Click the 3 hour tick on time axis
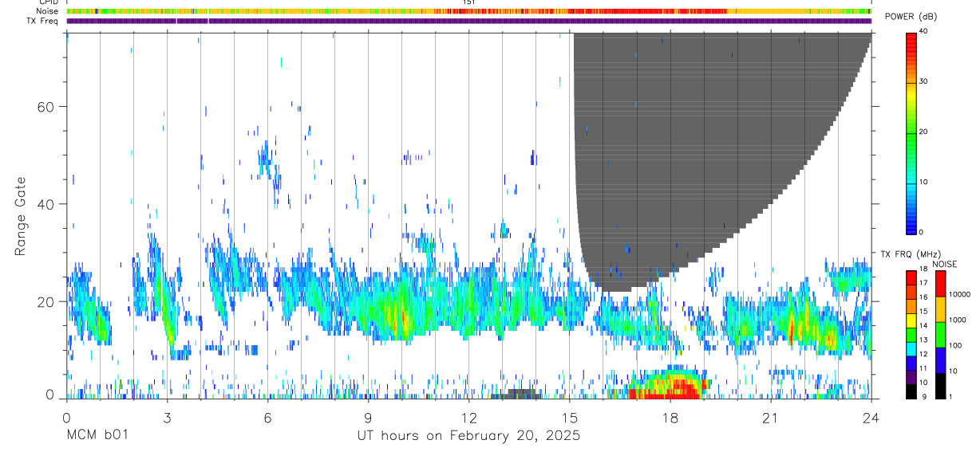 point(167,418)
